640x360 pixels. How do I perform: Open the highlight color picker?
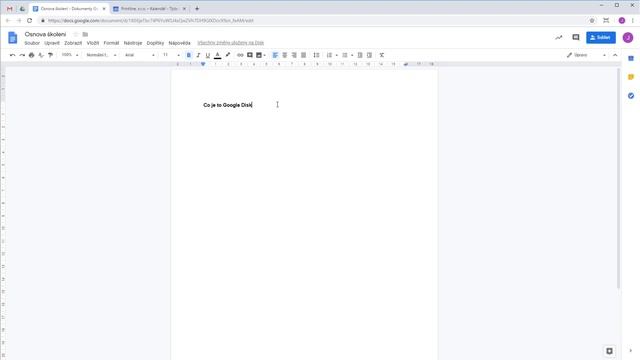click(x=228, y=55)
